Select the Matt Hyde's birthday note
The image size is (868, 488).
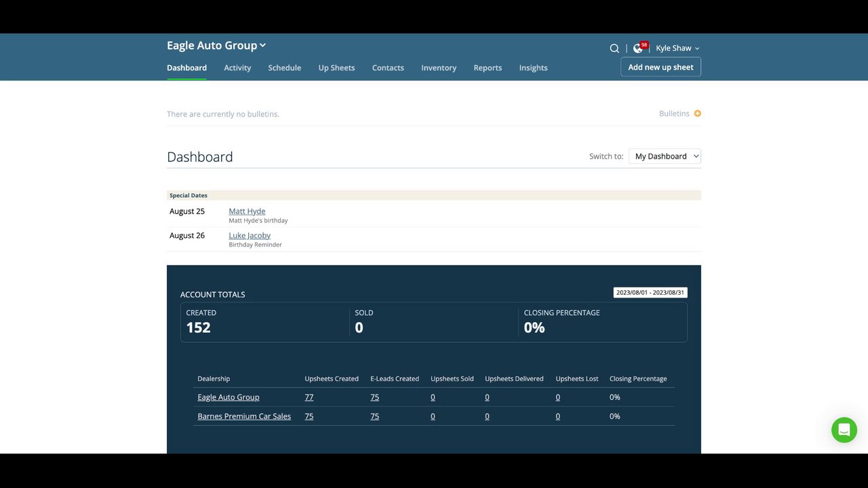[258, 220]
